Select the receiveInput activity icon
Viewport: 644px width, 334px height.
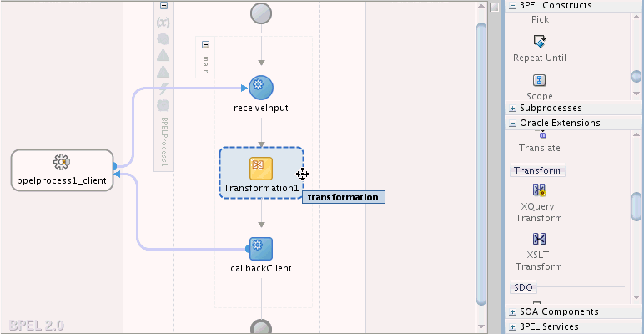click(x=261, y=88)
